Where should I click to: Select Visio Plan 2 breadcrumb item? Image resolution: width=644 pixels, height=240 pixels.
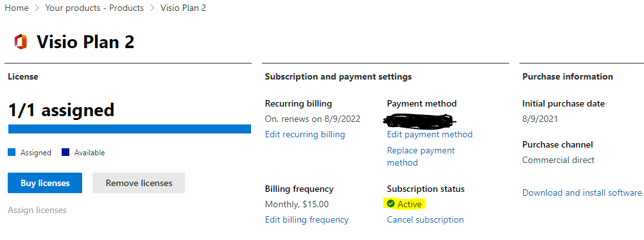tap(183, 8)
